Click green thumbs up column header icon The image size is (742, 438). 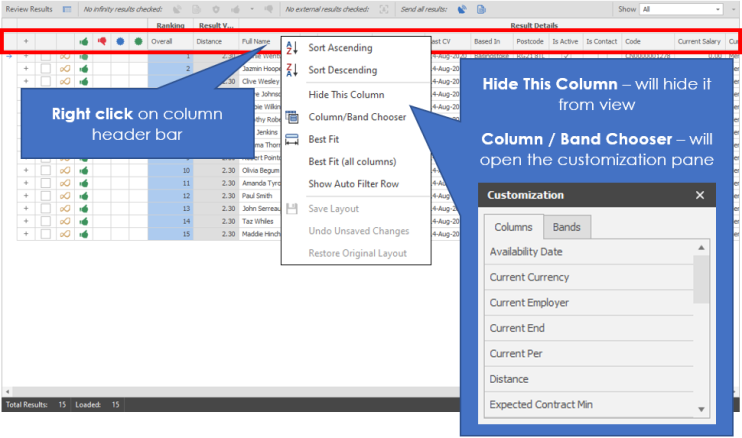(85, 42)
